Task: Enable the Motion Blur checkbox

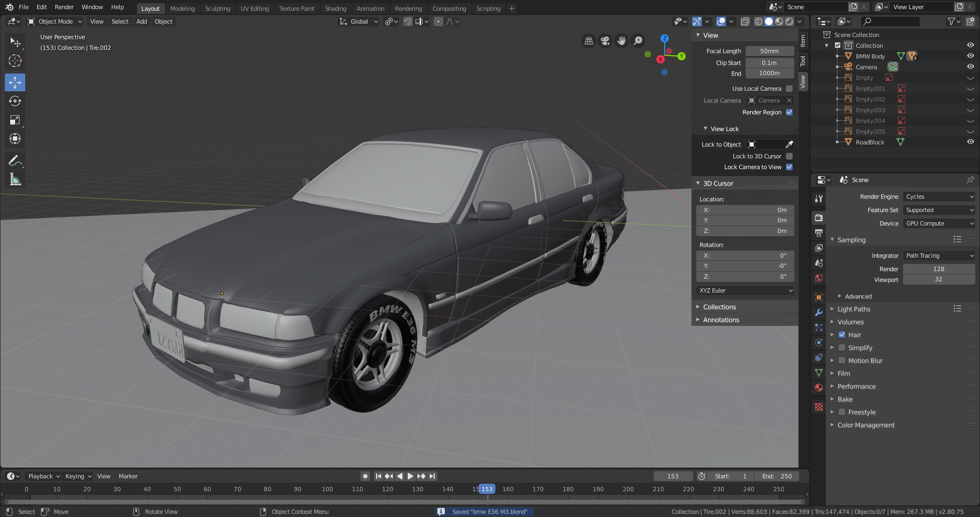Action: point(842,360)
